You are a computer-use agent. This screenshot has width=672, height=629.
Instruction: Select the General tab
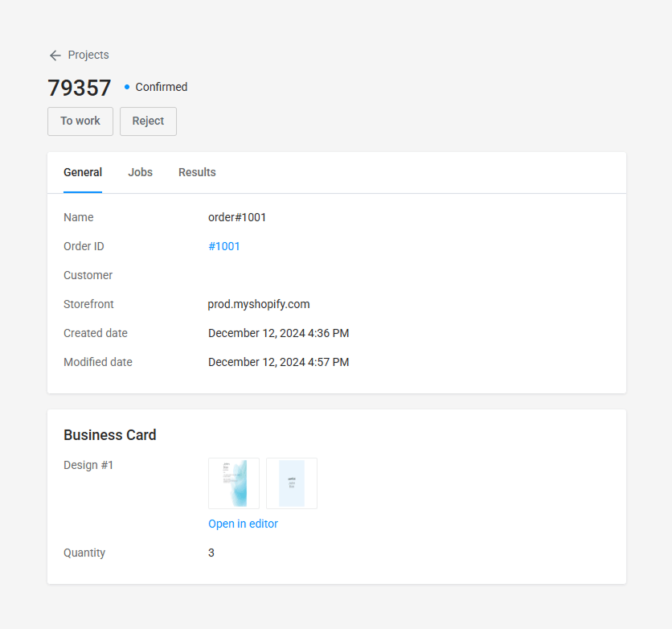pyautogui.click(x=83, y=172)
